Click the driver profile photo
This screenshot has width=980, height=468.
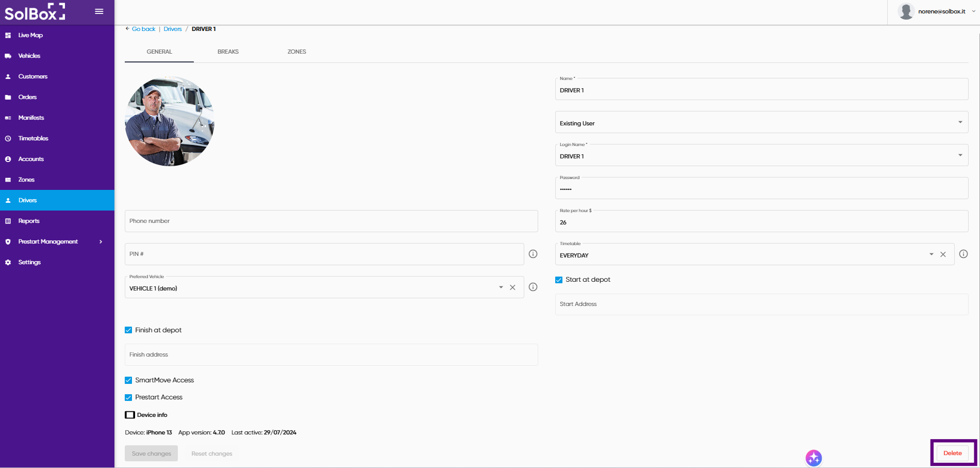tap(170, 121)
